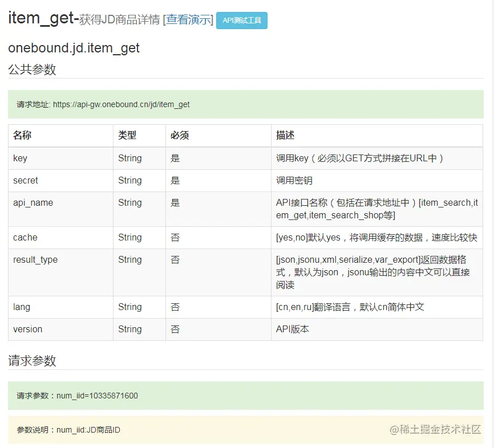
Task: Select the [cn,en,ru]翻译语言 description
Action: coord(350,307)
